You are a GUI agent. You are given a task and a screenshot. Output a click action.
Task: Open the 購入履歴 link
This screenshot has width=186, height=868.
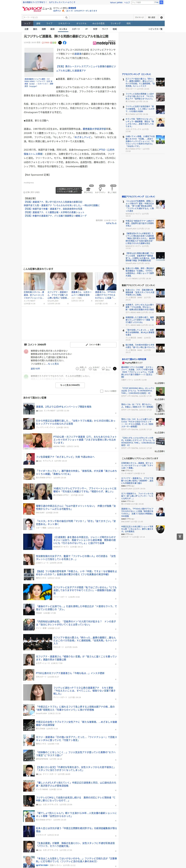click(152, 17)
